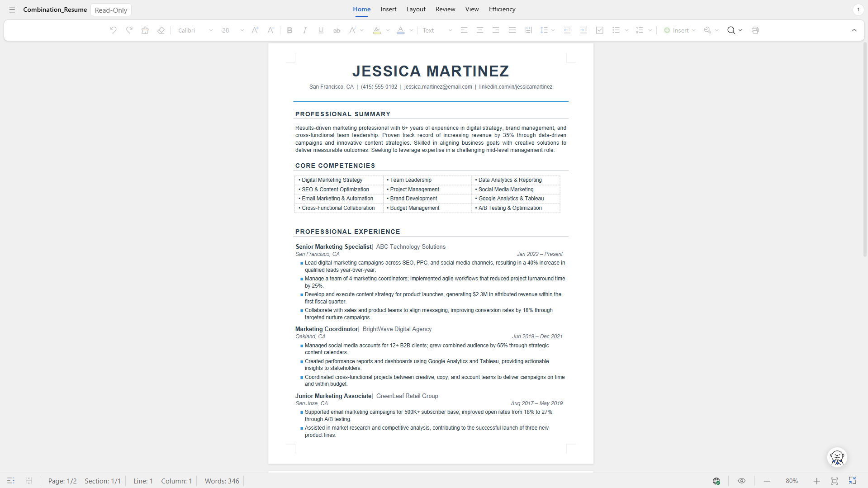Apply bulleted list
Viewport: 868px width, 488px height.
(616, 30)
